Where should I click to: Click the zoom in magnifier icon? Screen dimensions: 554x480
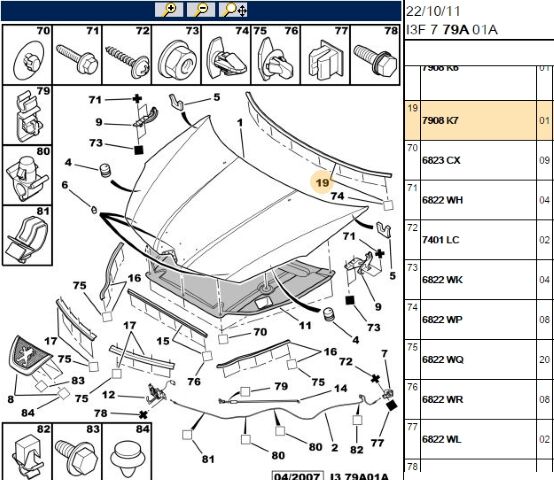(169, 10)
